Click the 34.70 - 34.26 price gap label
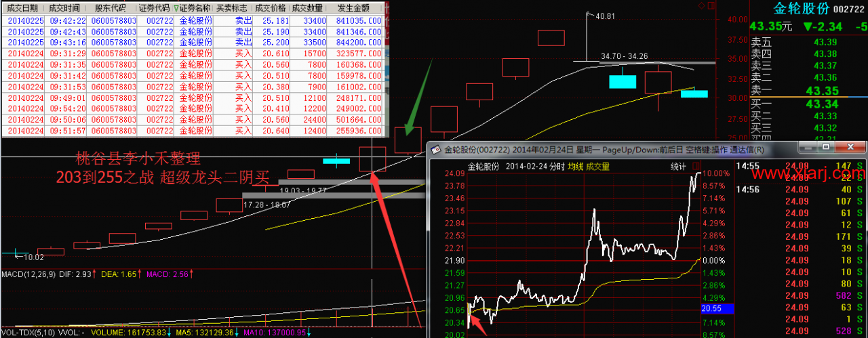Image resolution: width=868 pixels, height=338 pixels. pos(624,56)
